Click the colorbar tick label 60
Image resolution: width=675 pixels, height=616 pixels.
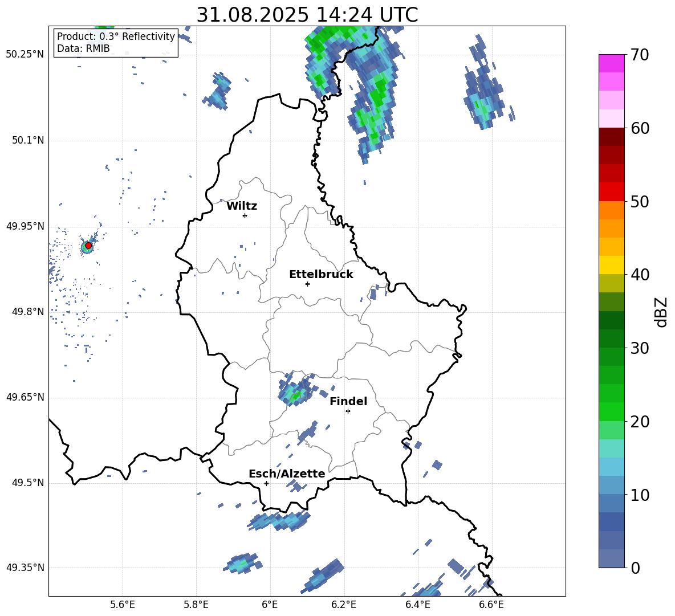pyautogui.click(x=640, y=128)
